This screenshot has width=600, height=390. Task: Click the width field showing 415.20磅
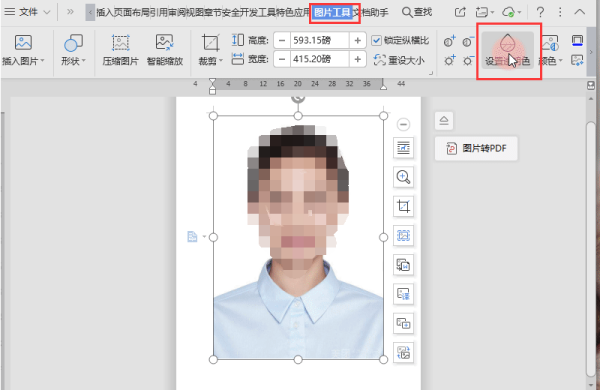(320, 59)
